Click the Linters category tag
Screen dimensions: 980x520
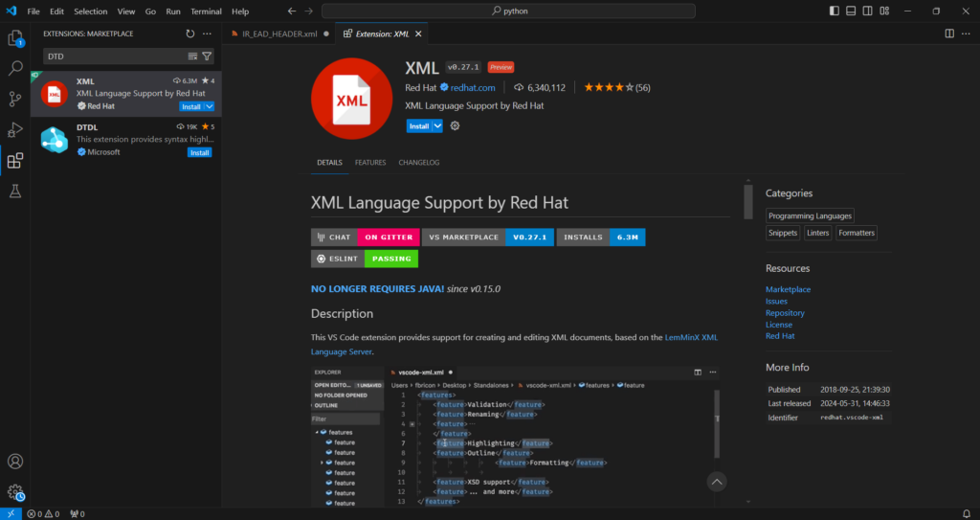pyautogui.click(x=817, y=233)
